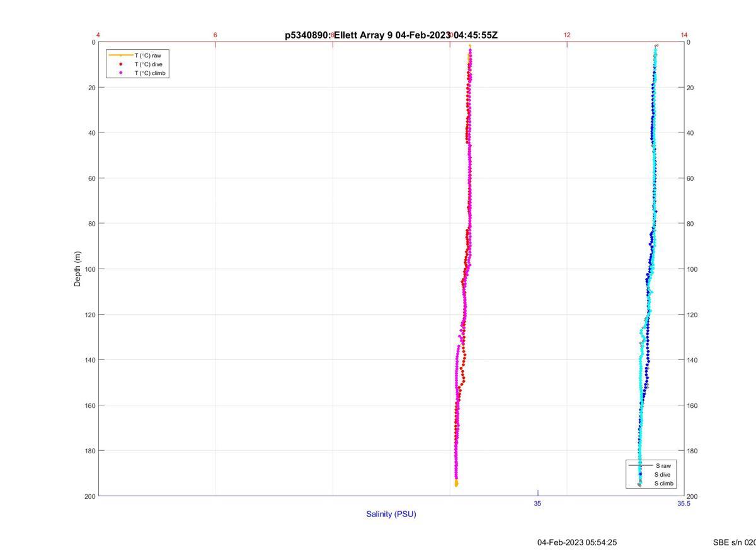The width and height of the screenshot is (756, 558).
Task: Click '200' on the right depth axis
Action: 692,496
